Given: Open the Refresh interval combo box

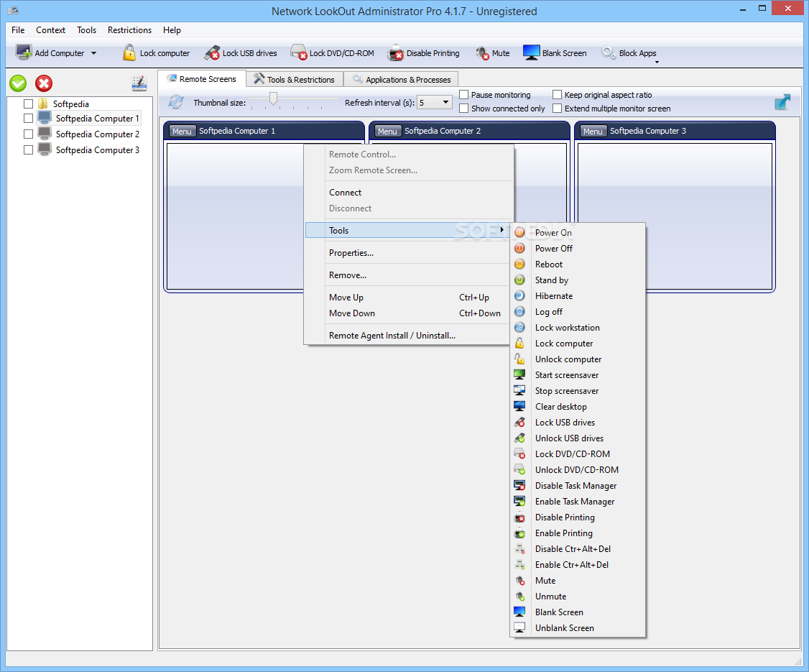Looking at the screenshot, I should coord(435,102).
